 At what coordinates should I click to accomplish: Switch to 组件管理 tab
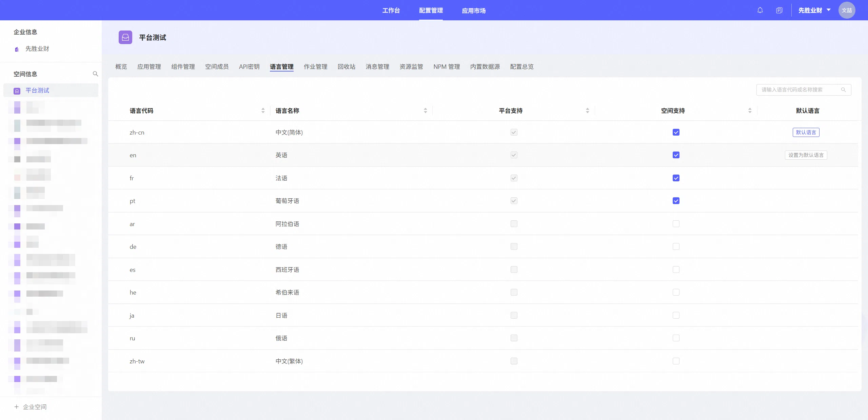(x=183, y=67)
